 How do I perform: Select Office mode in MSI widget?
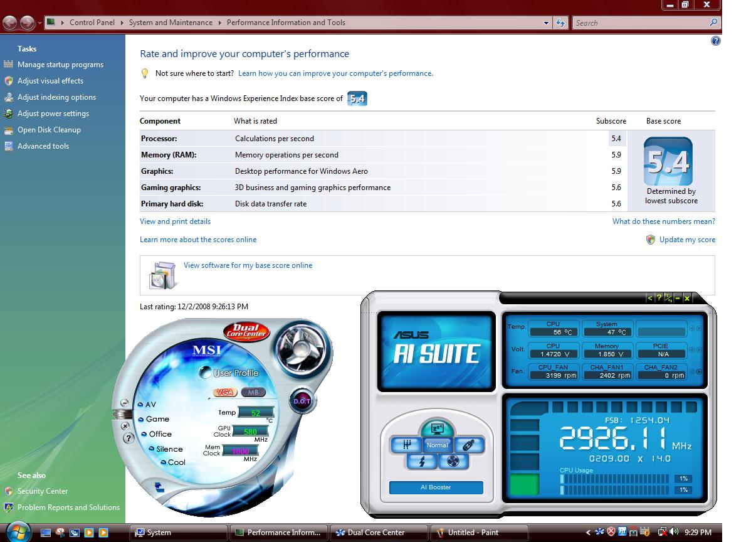(x=156, y=434)
